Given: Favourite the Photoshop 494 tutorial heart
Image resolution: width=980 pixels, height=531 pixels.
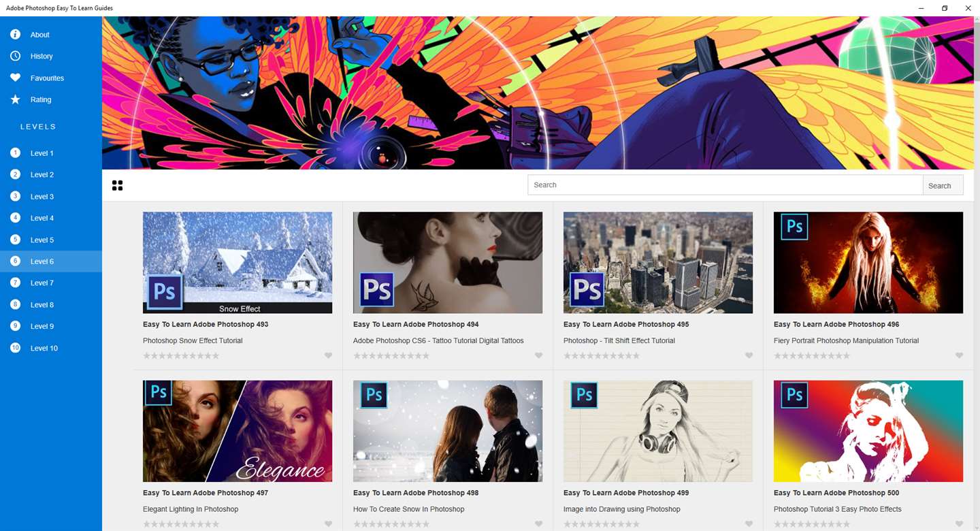Looking at the screenshot, I should point(538,355).
